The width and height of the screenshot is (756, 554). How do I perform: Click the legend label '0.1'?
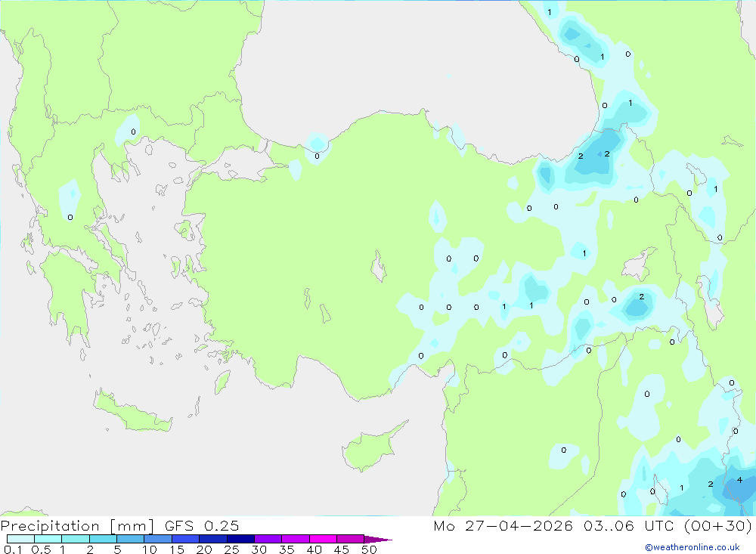tap(13, 549)
